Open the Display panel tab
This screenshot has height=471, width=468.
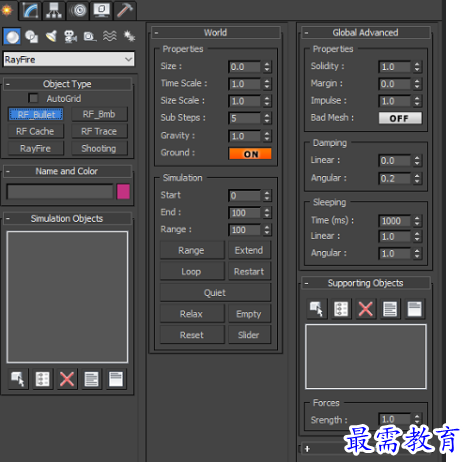102,10
